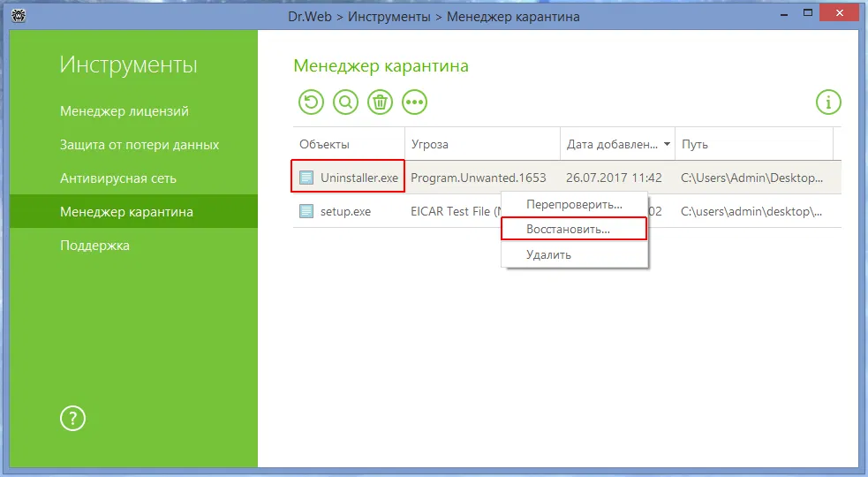The width and height of the screenshot is (868, 477).
Task: Open the three-dots more options icon
Action: click(x=415, y=102)
